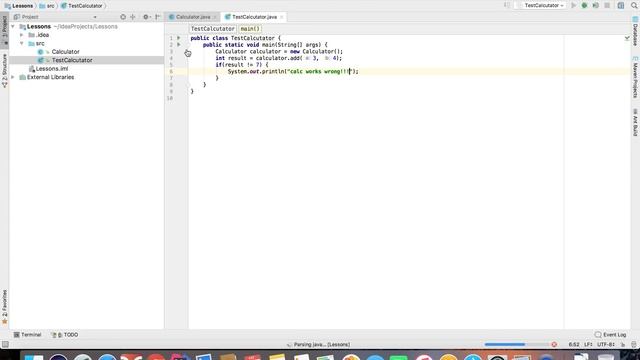The image size is (640, 360).
Task: Click code line with calculator.add call
Action: pos(278,58)
